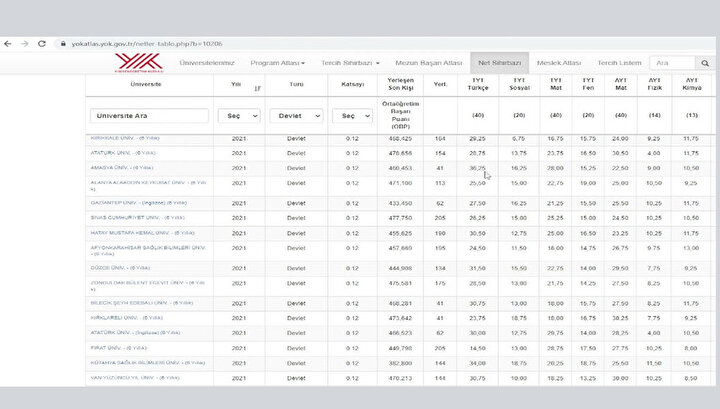Image resolution: width=720 pixels, height=409 pixels.
Task: Click the Katsayı column header
Action: pos(353,84)
